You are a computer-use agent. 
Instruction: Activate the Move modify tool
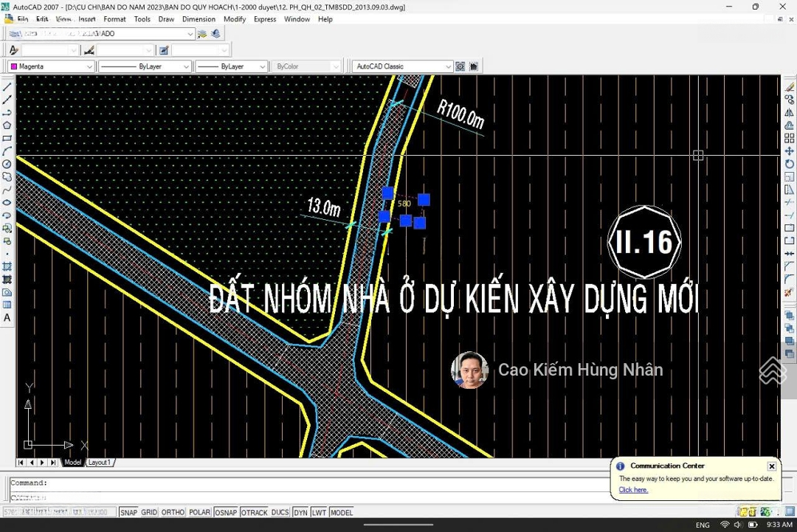(789, 151)
